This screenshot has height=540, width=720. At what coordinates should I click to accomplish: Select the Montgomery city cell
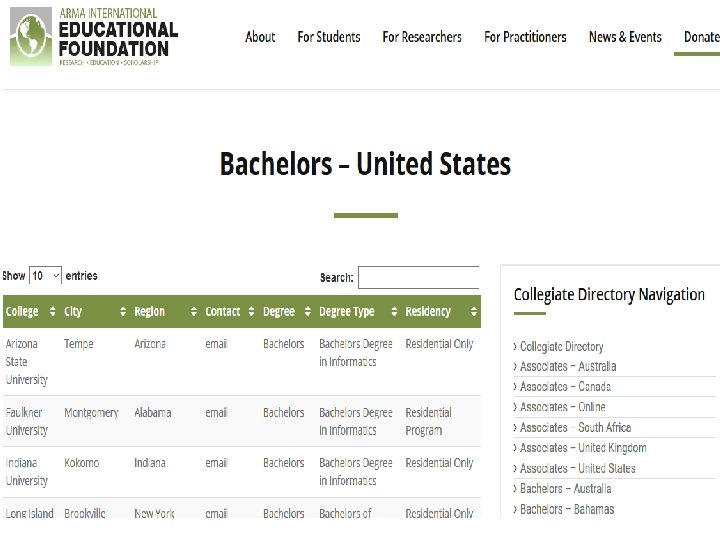[x=91, y=413]
